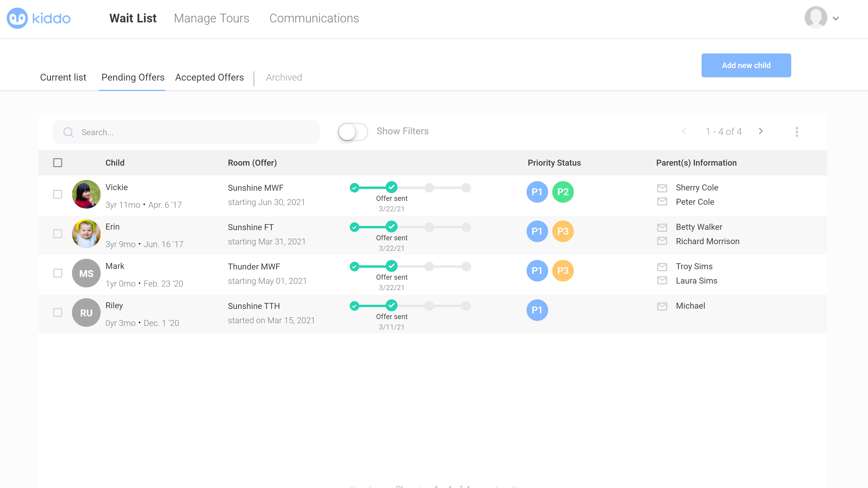Image resolution: width=868 pixels, height=488 pixels.
Task: Open the three-dot table options menu
Action: coord(797,132)
